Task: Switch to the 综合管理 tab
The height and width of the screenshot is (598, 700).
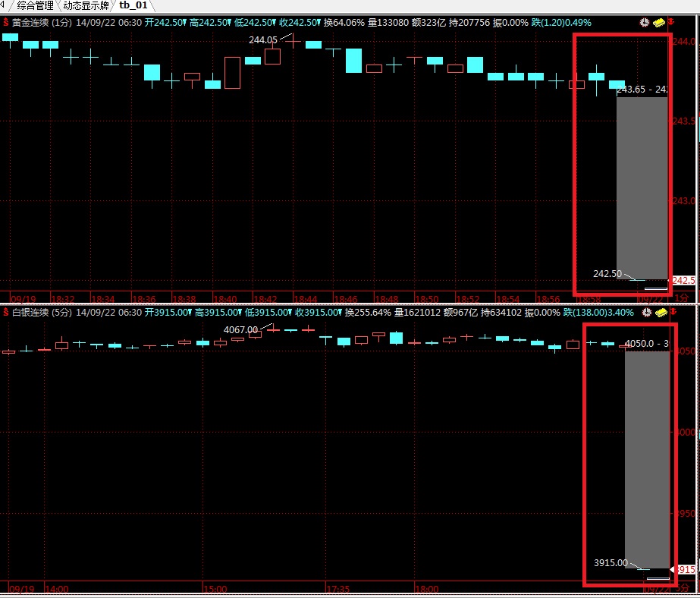Action: click(x=36, y=5)
